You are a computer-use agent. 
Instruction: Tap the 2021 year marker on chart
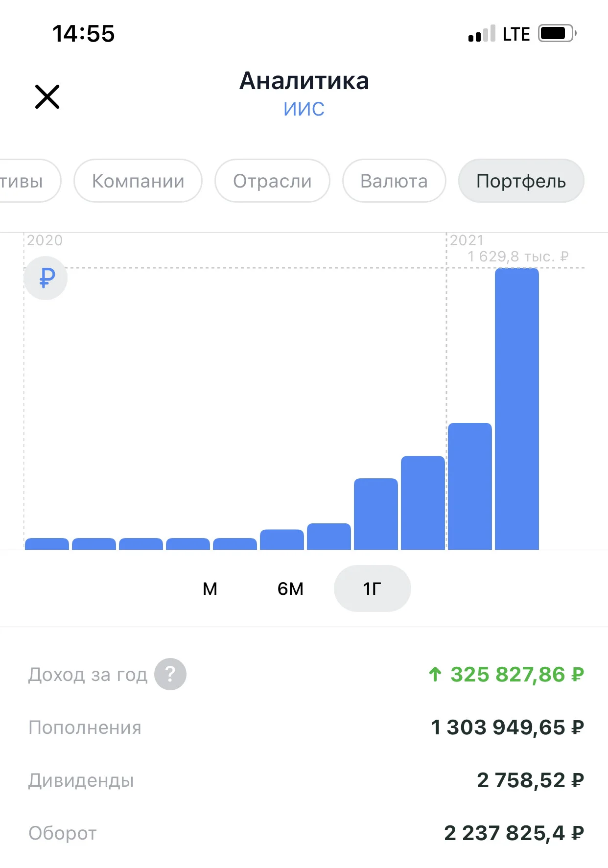[x=467, y=240]
